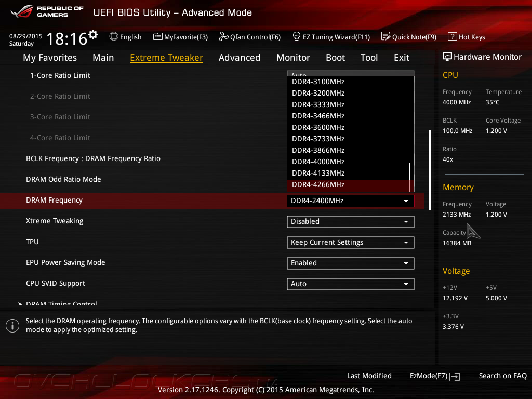
Task: Switch to EzMode(F7)
Action: coord(435,376)
